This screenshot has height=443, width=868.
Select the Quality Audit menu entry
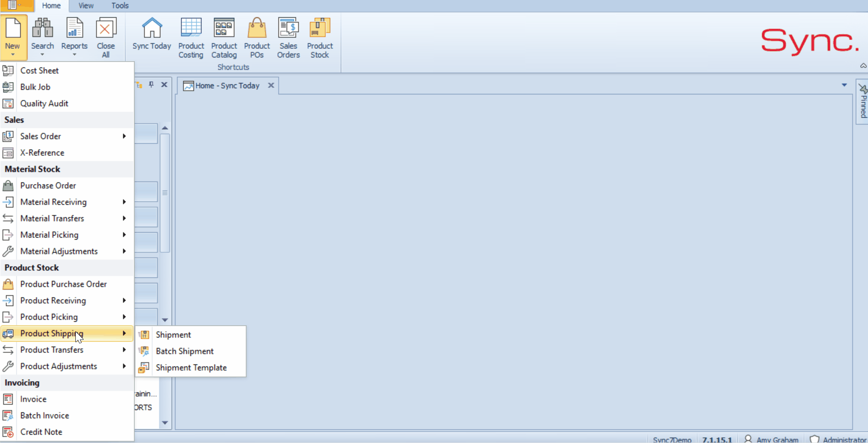coord(67,104)
